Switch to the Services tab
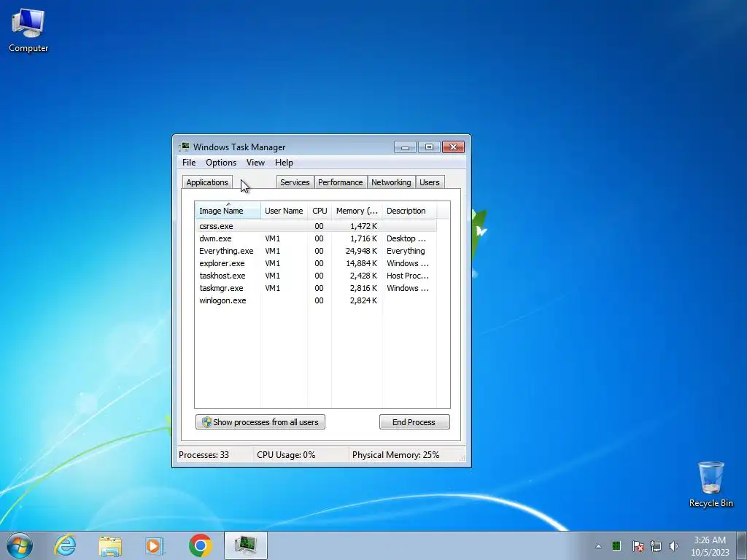 295,182
